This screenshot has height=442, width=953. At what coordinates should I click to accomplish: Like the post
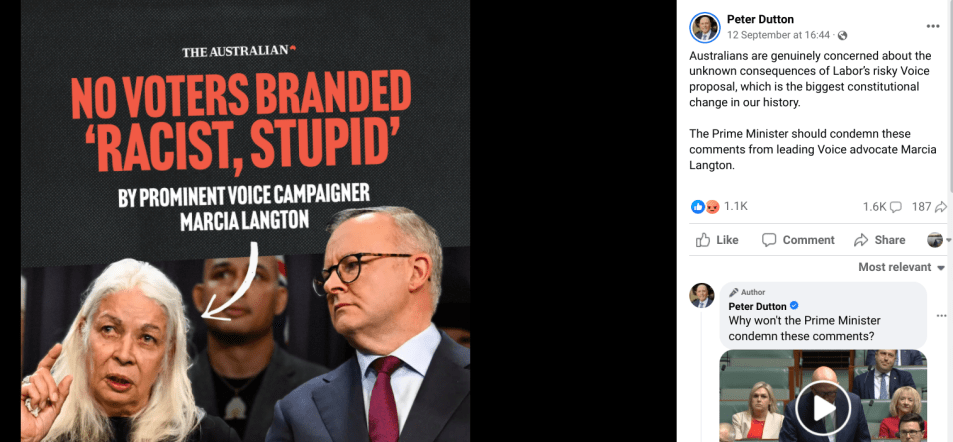click(x=717, y=240)
